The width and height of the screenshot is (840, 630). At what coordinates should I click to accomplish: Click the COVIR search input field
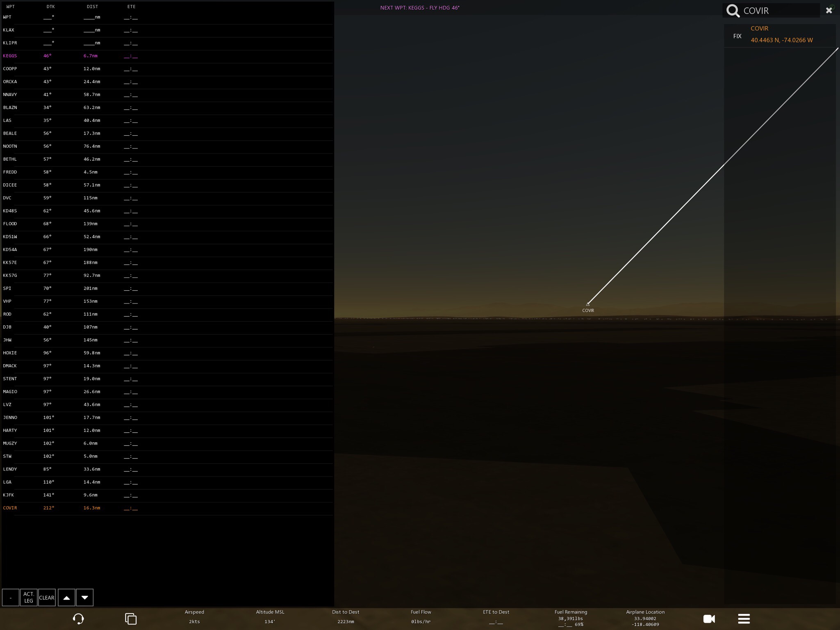[779, 11]
